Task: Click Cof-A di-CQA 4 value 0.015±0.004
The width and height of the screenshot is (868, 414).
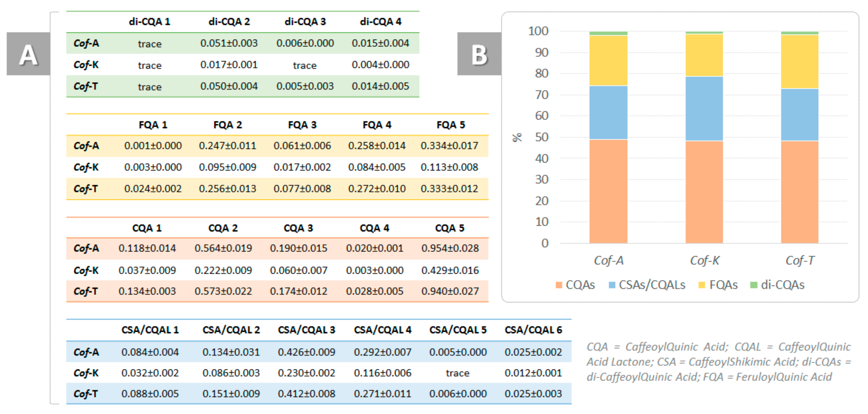Action: tap(380, 43)
